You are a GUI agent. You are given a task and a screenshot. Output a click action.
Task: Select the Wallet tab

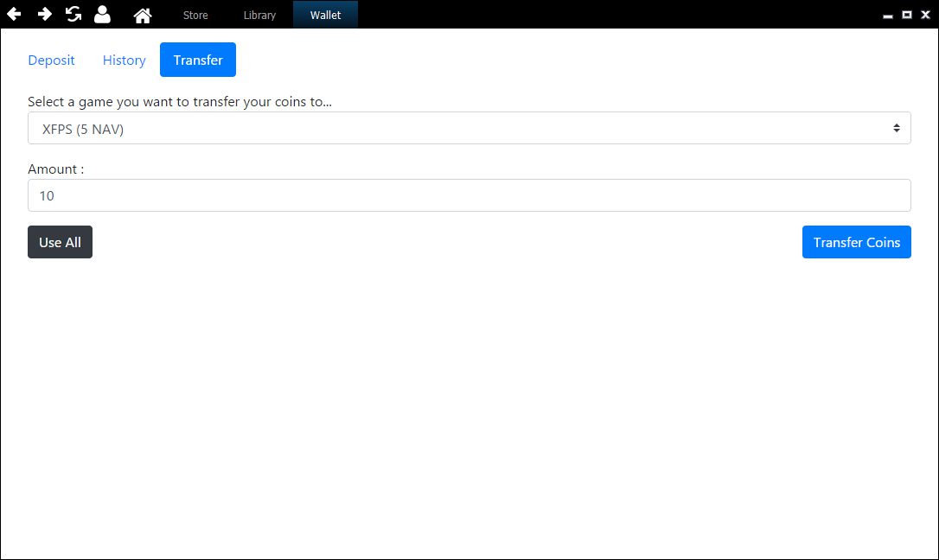coord(325,15)
